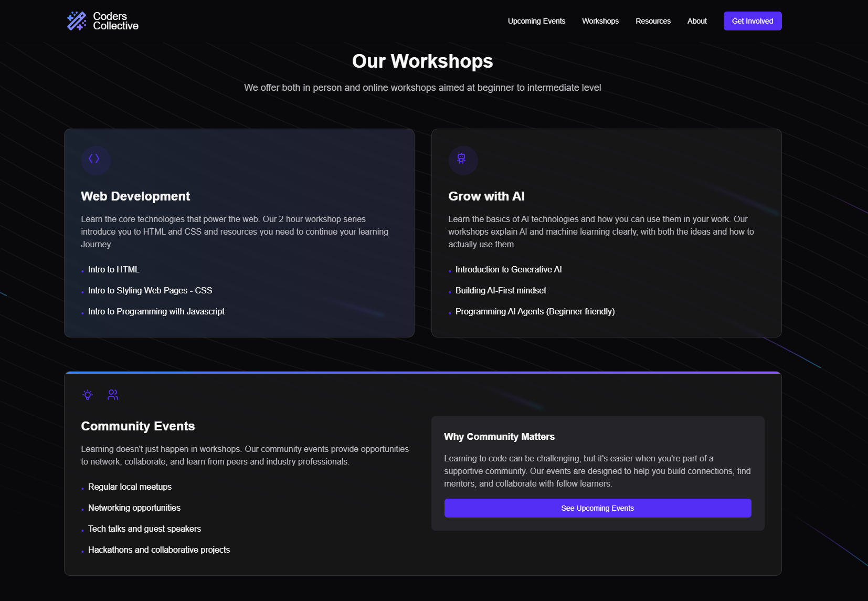The width and height of the screenshot is (868, 601).
Task: Click the Community Events heading
Action: tap(138, 426)
